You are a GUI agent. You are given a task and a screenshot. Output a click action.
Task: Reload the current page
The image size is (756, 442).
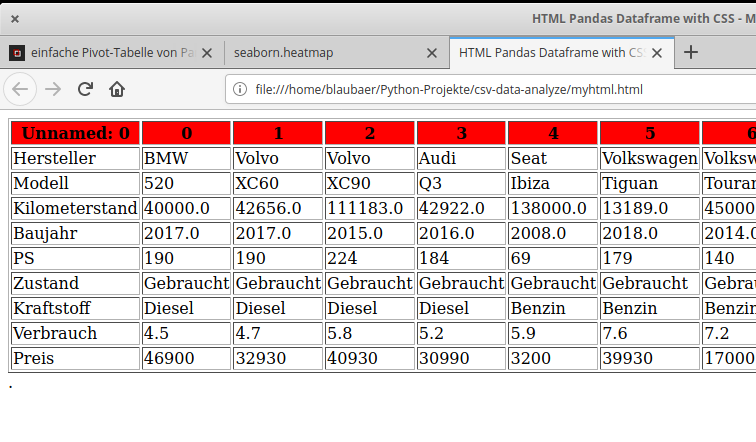point(85,89)
